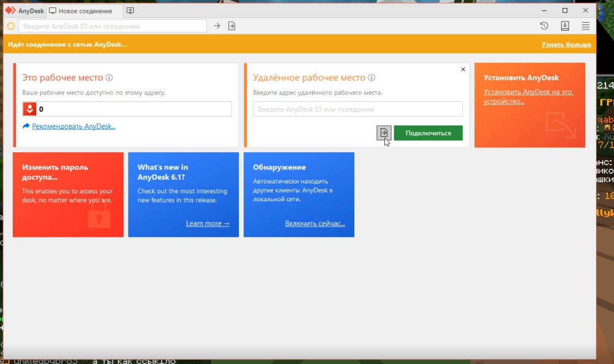614x364 pixels.
Task: Click the orange connection status circle
Action: tap(11, 26)
